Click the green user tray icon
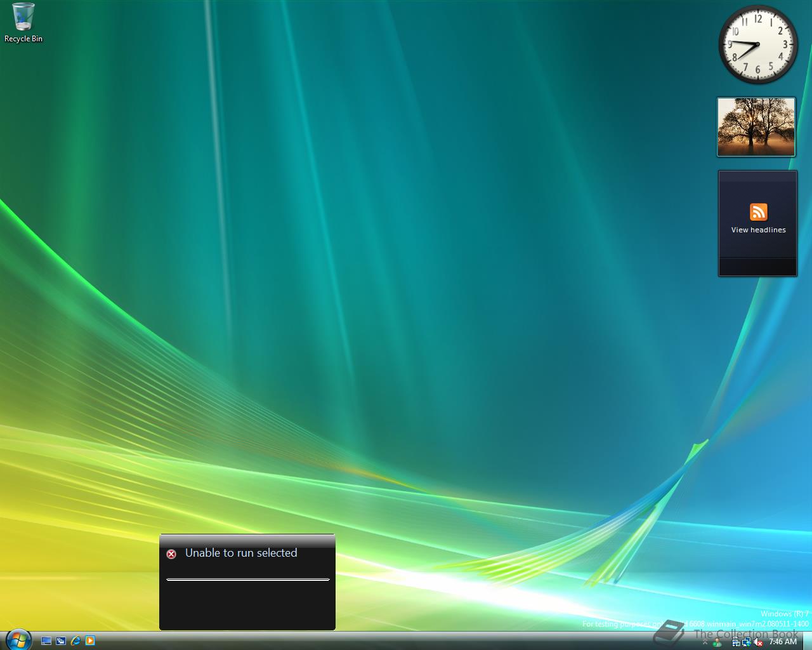This screenshot has height=650, width=812. click(x=717, y=642)
